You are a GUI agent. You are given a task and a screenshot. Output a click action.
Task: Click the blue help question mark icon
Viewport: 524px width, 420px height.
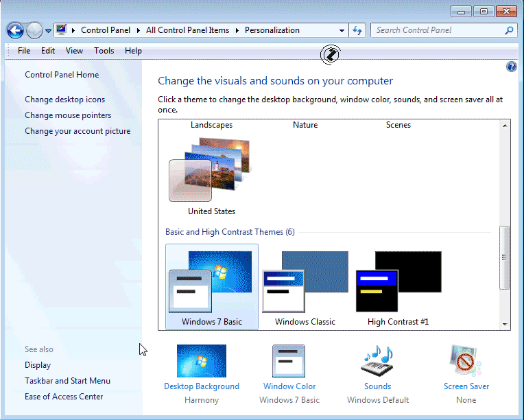click(x=511, y=67)
